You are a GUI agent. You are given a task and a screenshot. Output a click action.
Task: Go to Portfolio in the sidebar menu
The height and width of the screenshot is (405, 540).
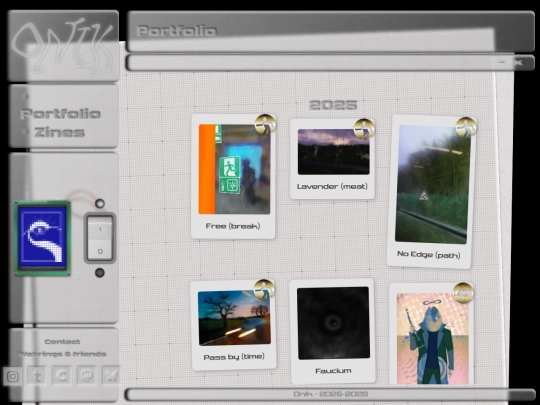click(61, 114)
